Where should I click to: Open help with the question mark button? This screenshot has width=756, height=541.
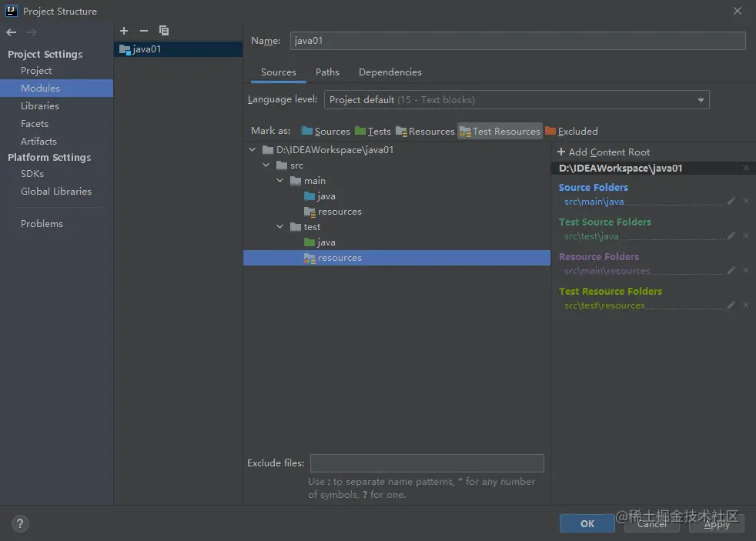(x=20, y=523)
